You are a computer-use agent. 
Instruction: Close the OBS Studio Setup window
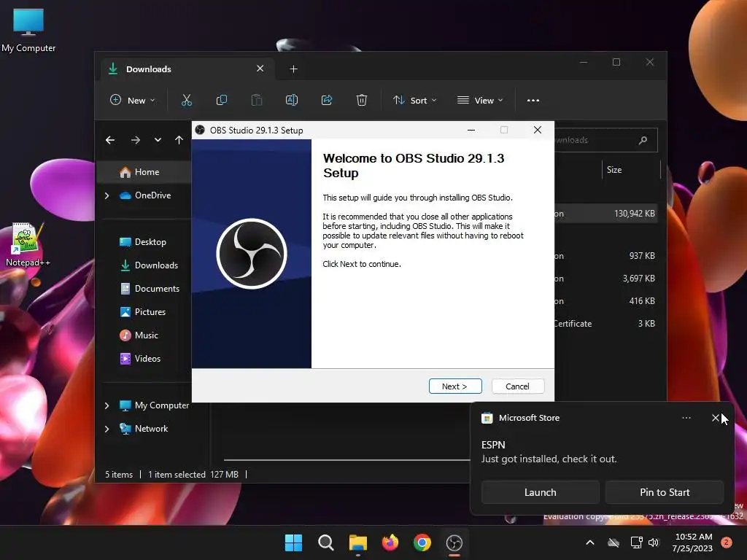(538, 130)
